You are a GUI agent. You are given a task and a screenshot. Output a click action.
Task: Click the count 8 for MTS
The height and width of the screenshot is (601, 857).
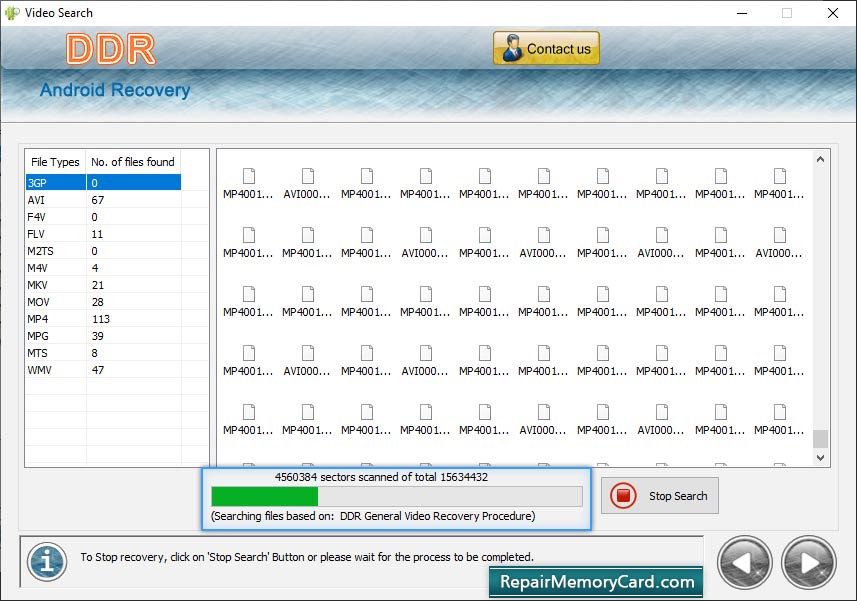pyautogui.click(x=95, y=353)
